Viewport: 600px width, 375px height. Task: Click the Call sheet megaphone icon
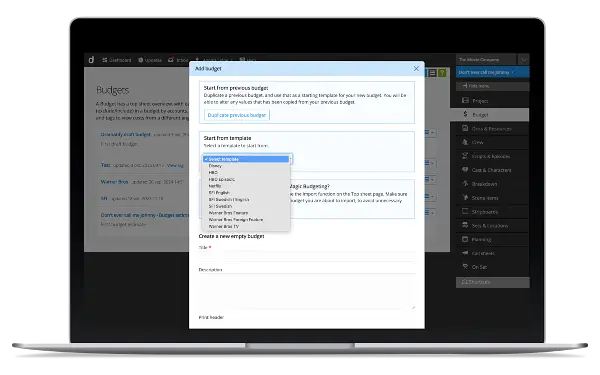[465, 253]
